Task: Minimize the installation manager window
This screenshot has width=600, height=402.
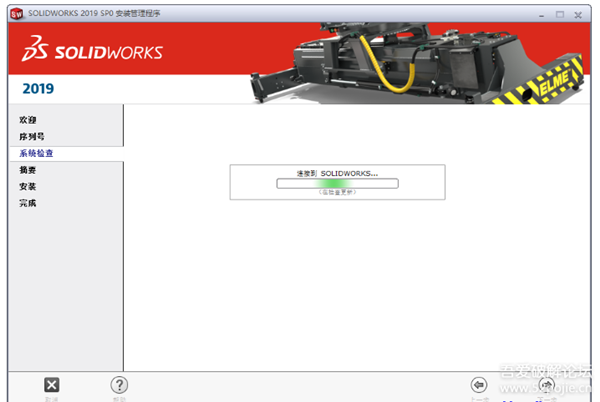Action: coord(541,15)
